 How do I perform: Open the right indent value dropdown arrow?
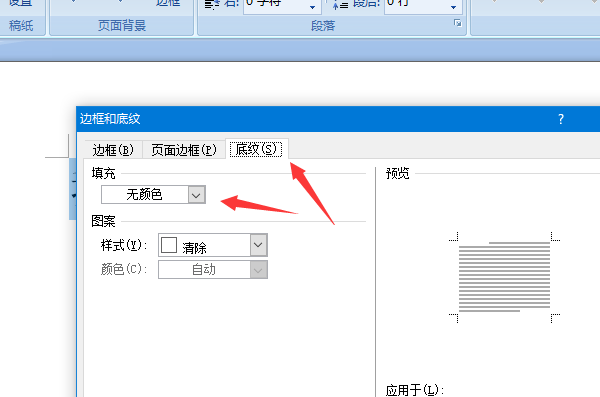point(312,7)
